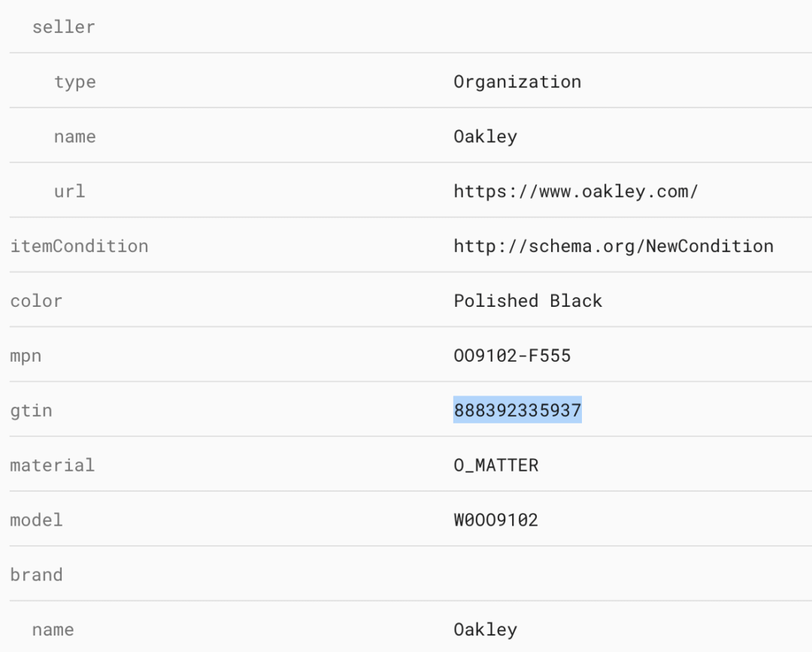The width and height of the screenshot is (812, 652).
Task: Click the Organization type value
Action: pyautogui.click(x=517, y=82)
